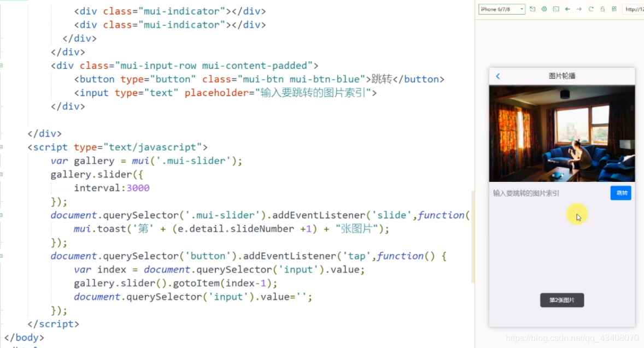Image resolution: width=644 pixels, height=348 pixels.
Task: Click the gotoItem(index-1) code line
Action: [x=175, y=283]
